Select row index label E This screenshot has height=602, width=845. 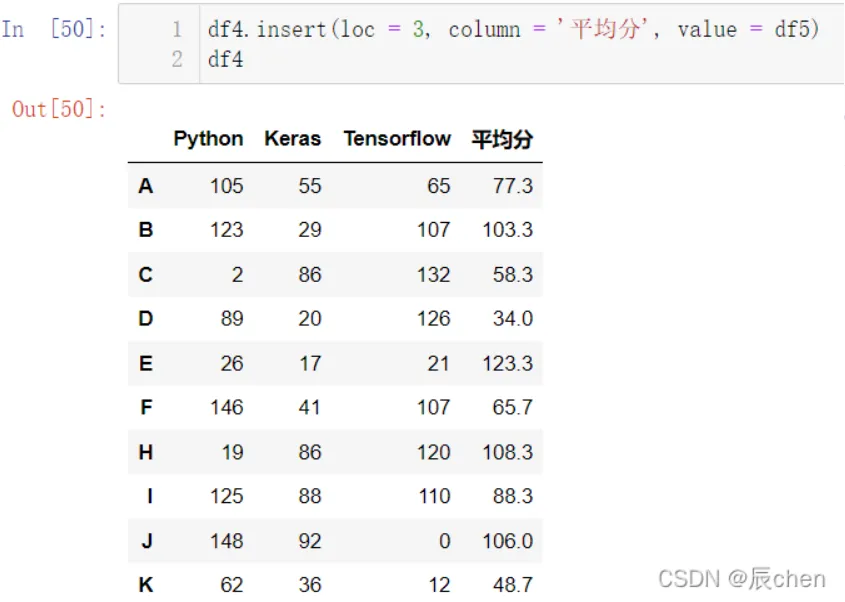tap(146, 364)
